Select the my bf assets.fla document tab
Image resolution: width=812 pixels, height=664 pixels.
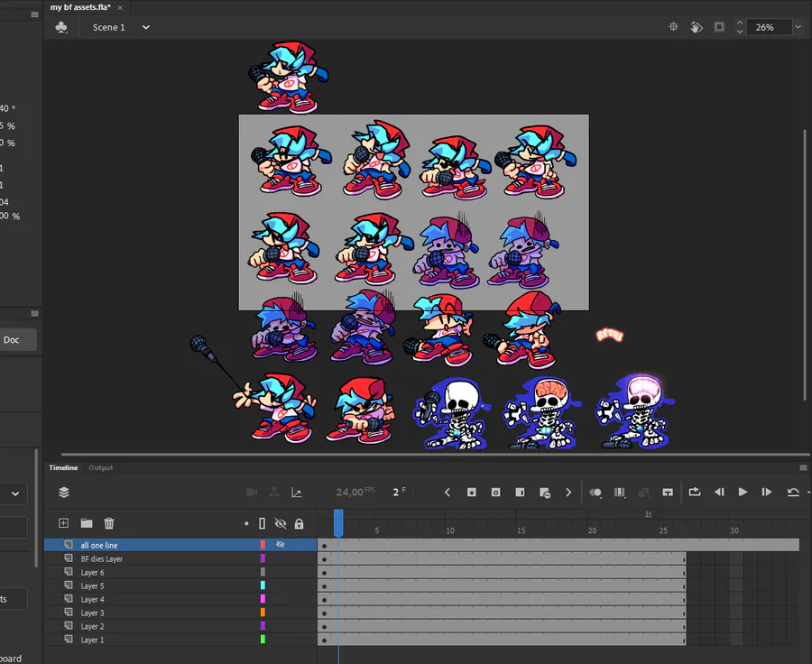coord(80,7)
